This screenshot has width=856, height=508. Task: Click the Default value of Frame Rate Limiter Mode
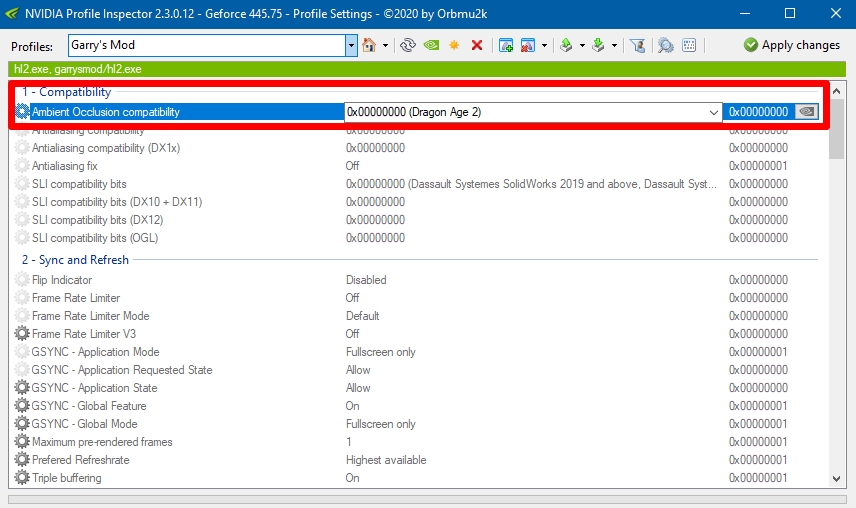[362, 316]
